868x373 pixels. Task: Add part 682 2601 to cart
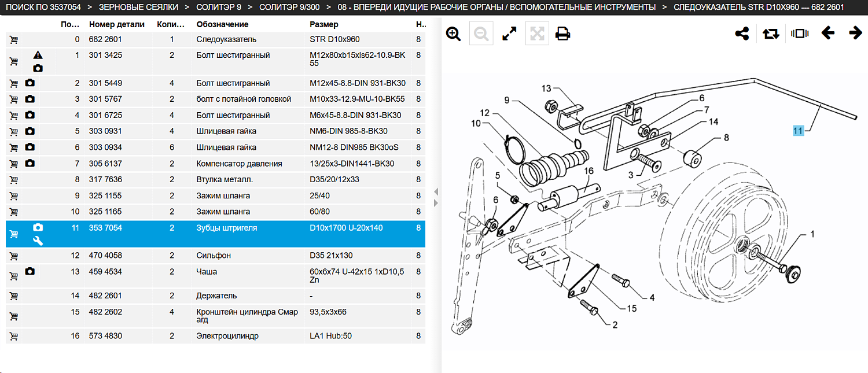(x=14, y=40)
